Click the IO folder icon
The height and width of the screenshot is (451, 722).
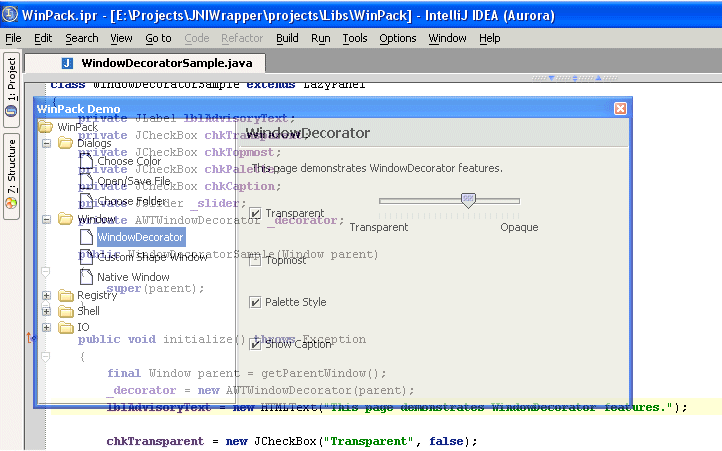point(66,328)
